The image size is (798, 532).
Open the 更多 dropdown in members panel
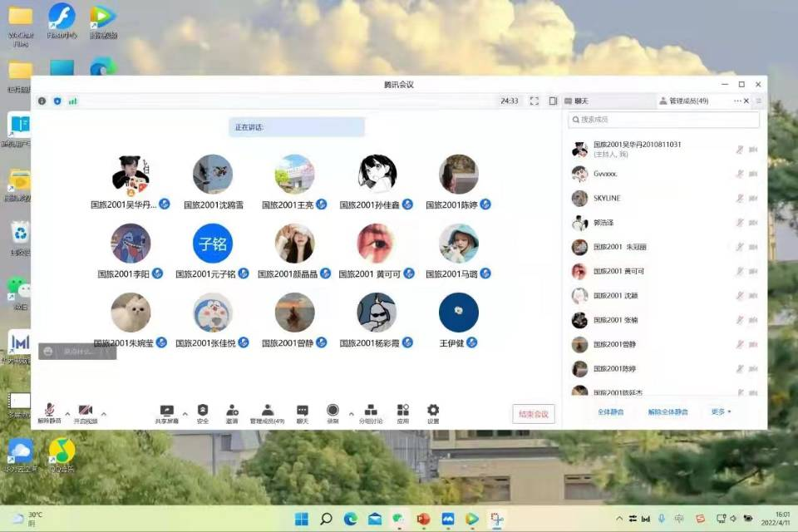[721, 411]
